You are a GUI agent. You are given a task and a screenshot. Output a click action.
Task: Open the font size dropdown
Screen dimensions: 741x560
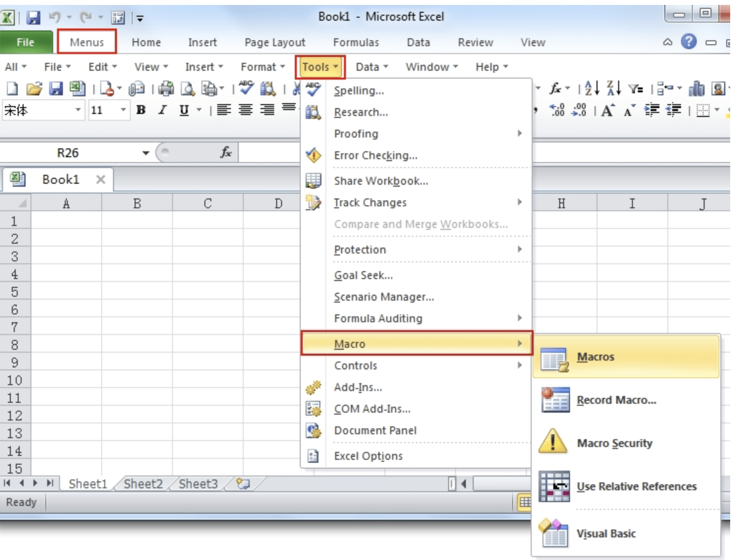(x=123, y=110)
